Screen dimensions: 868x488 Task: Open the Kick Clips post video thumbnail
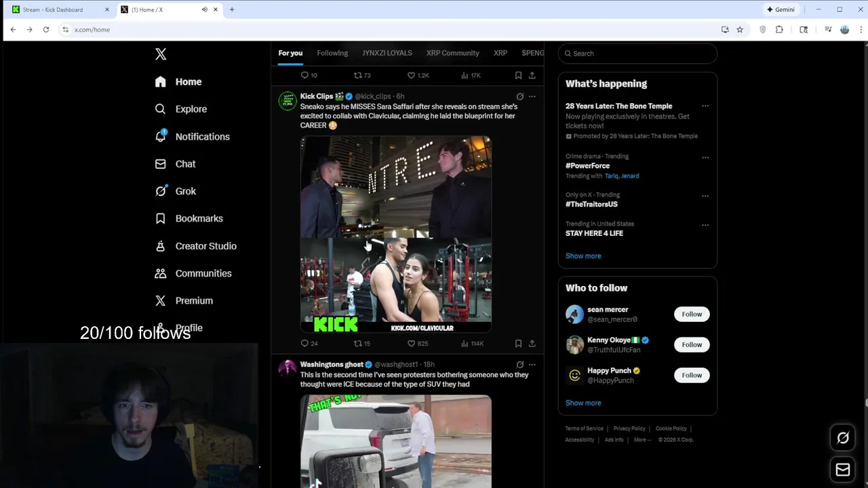coord(396,235)
